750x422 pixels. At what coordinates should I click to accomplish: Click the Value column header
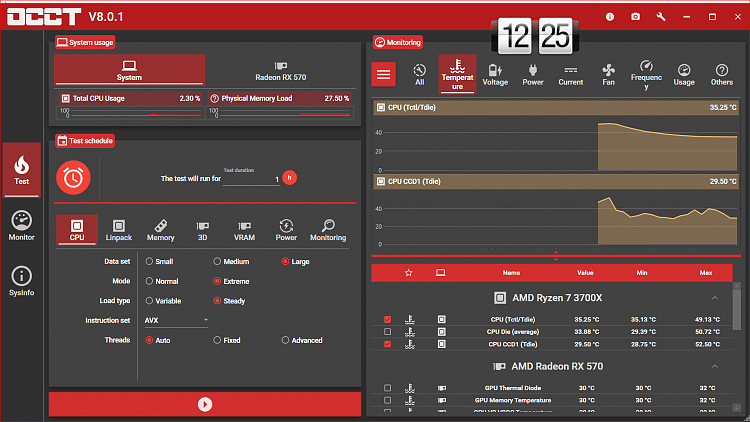(x=585, y=273)
